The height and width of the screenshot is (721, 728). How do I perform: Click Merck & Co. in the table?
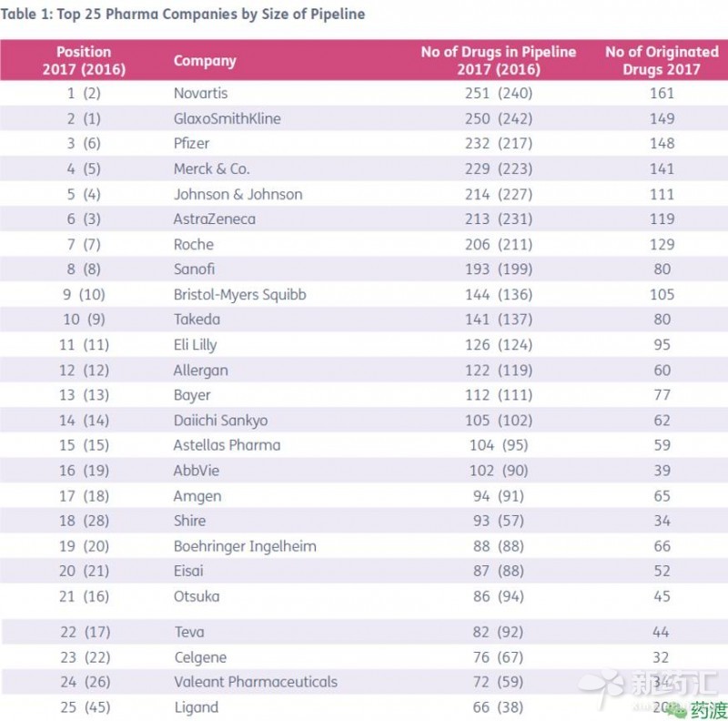pyautogui.click(x=211, y=168)
